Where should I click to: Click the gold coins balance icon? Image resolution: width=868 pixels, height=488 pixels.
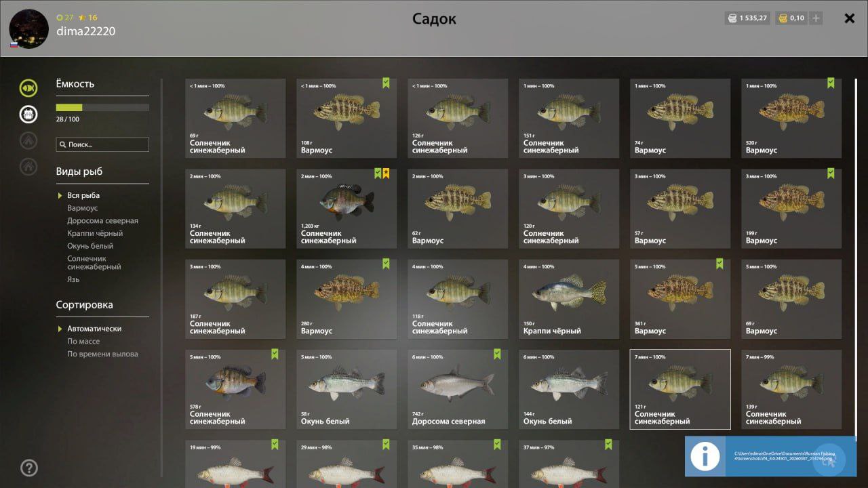click(x=782, y=18)
